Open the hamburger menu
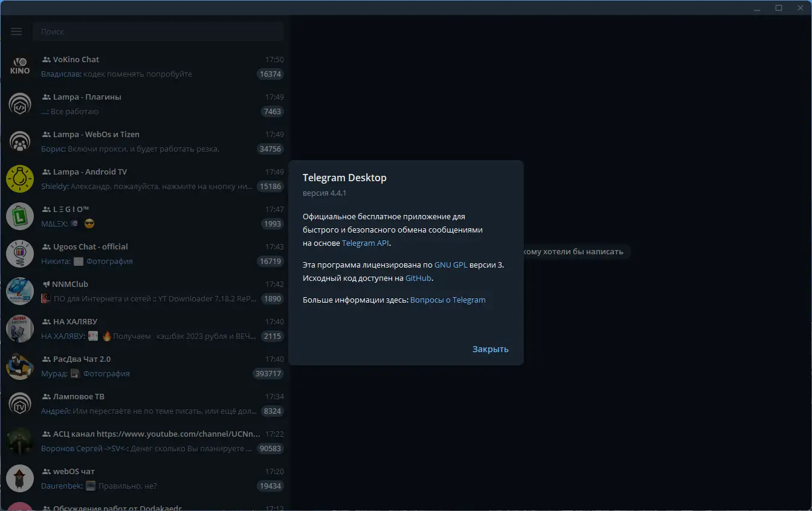This screenshot has height=511, width=812. [16, 31]
